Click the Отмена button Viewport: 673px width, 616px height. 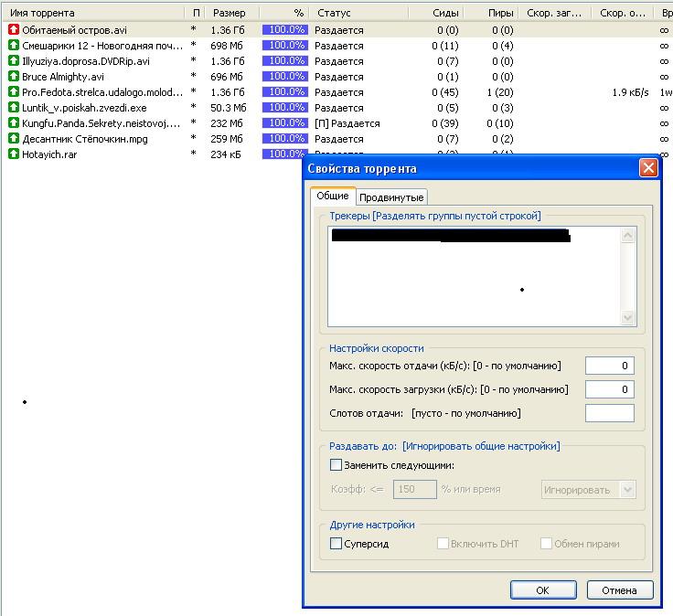[619, 590]
